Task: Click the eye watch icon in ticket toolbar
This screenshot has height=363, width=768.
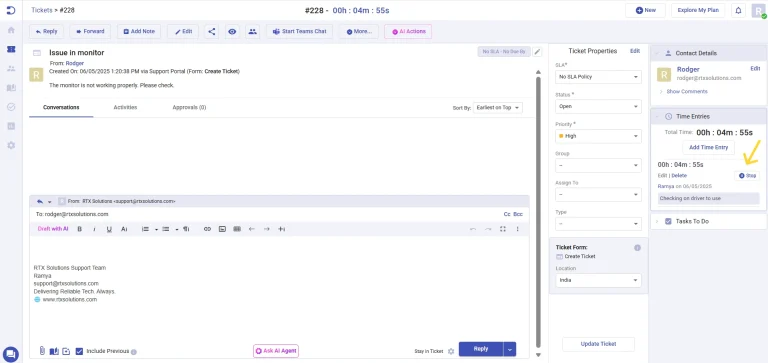Action: (232, 31)
